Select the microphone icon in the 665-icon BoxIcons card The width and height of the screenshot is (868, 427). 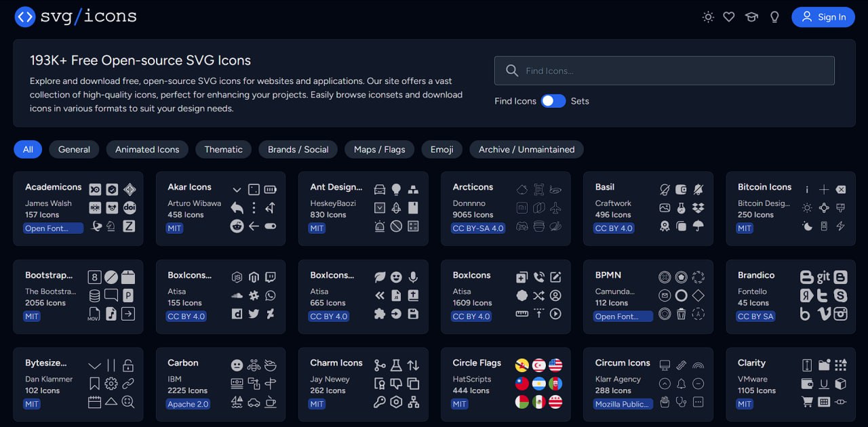tap(413, 277)
